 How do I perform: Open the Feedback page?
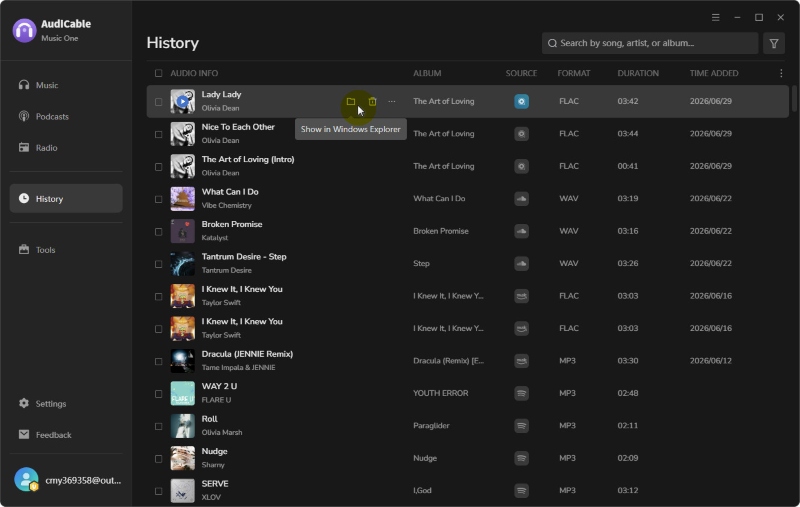pyautogui.click(x=66, y=435)
